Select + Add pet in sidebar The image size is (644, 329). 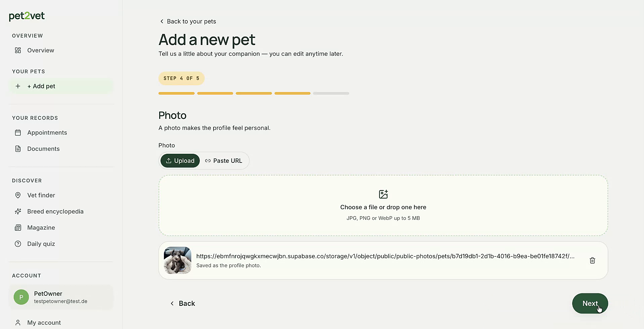(x=61, y=86)
